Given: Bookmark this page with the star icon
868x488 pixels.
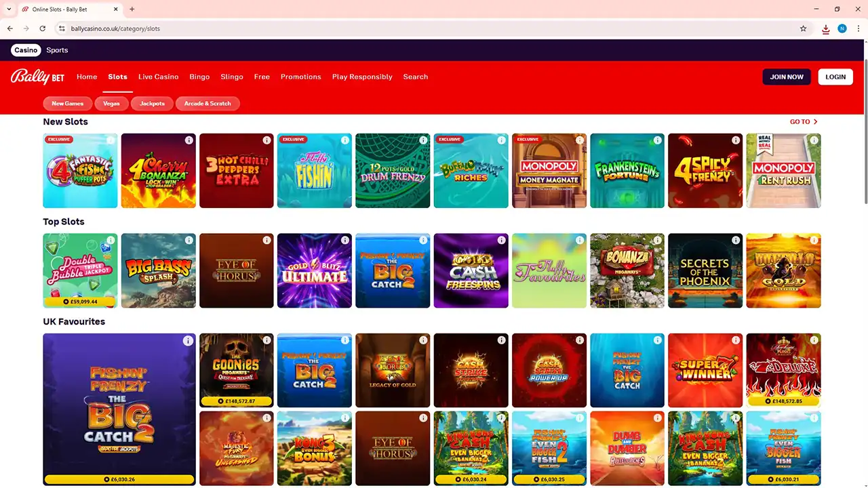Looking at the screenshot, I should (804, 28).
